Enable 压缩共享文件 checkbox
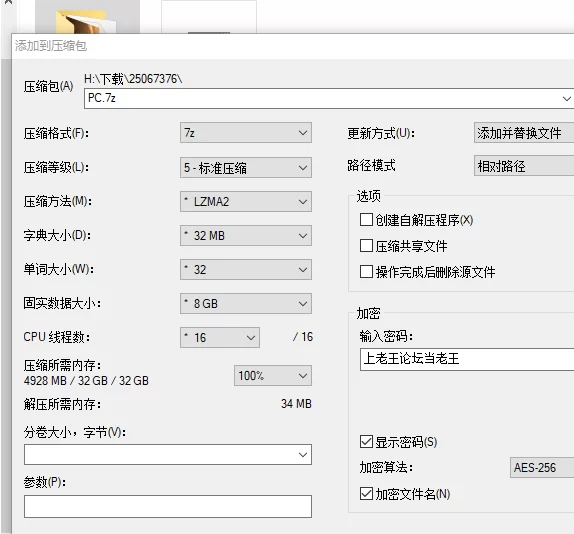Viewport: 574px width, 534px height. click(366, 246)
